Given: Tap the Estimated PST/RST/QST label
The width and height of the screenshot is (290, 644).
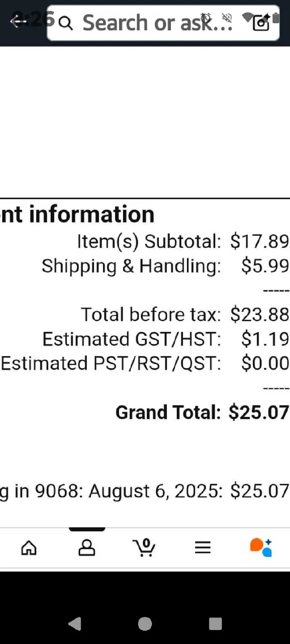Looking at the screenshot, I should click(x=111, y=363).
